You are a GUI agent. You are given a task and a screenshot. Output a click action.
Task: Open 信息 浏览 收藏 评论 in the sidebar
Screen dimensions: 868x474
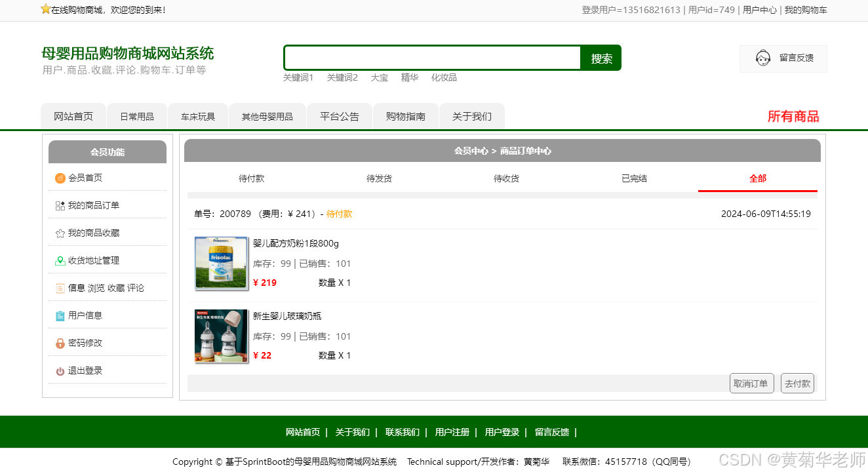coord(106,288)
